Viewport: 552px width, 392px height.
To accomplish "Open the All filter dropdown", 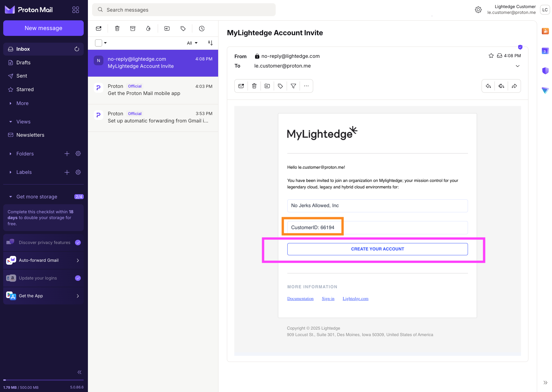I will click(x=192, y=43).
